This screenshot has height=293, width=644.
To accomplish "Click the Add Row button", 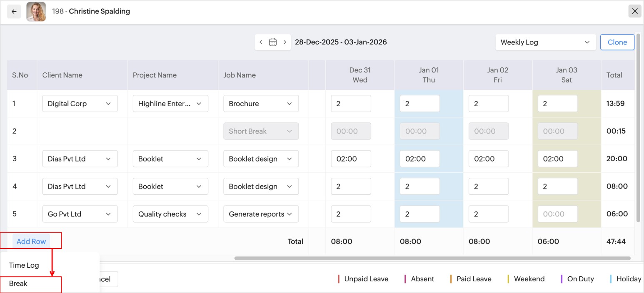I will coord(31,241).
